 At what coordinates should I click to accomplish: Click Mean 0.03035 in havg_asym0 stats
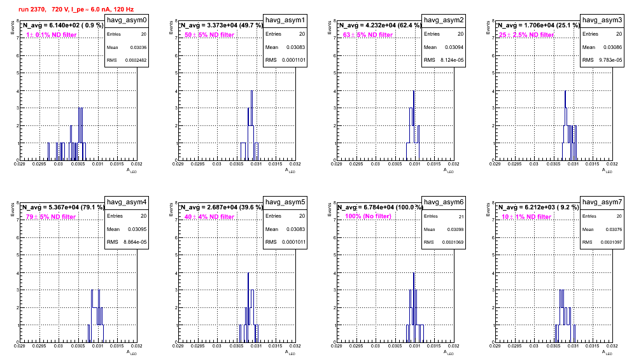coord(127,47)
